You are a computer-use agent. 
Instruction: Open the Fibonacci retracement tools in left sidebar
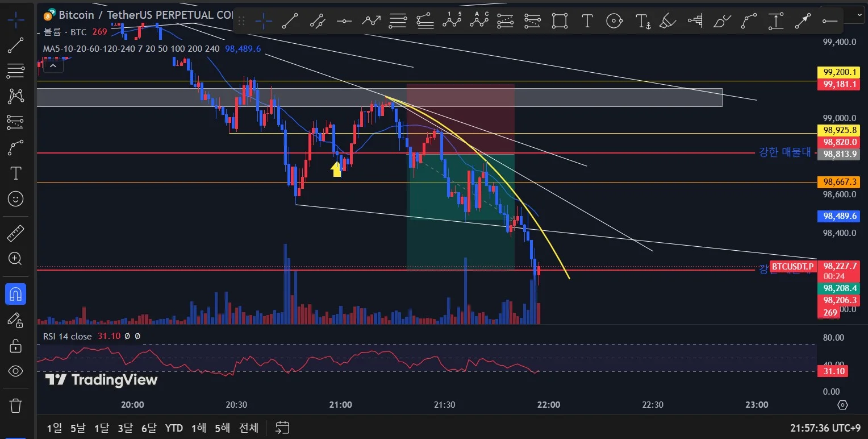tap(16, 71)
